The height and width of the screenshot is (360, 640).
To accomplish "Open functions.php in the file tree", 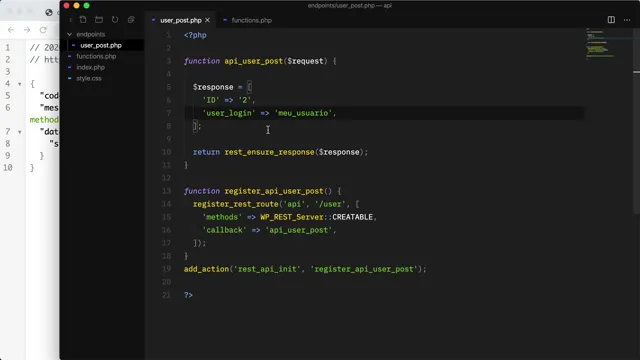I will pos(96,56).
